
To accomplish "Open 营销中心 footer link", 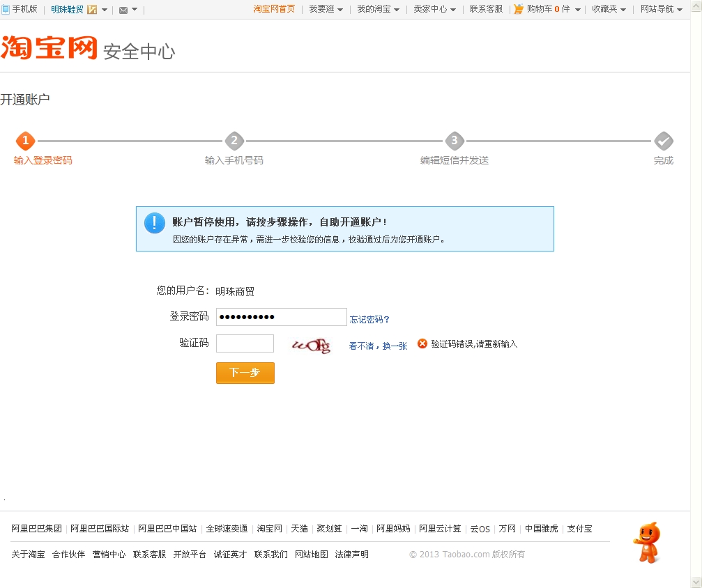I will tap(109, 554).
